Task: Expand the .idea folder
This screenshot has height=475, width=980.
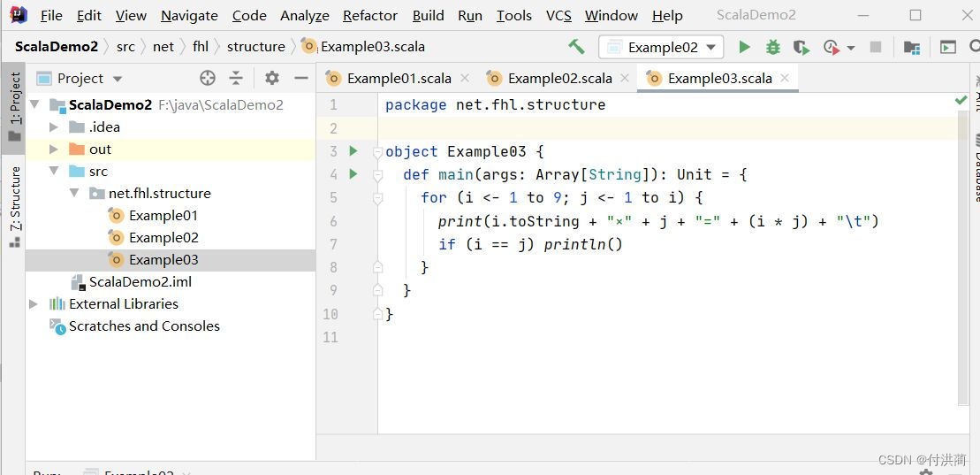Action: (x=54, y=127)
